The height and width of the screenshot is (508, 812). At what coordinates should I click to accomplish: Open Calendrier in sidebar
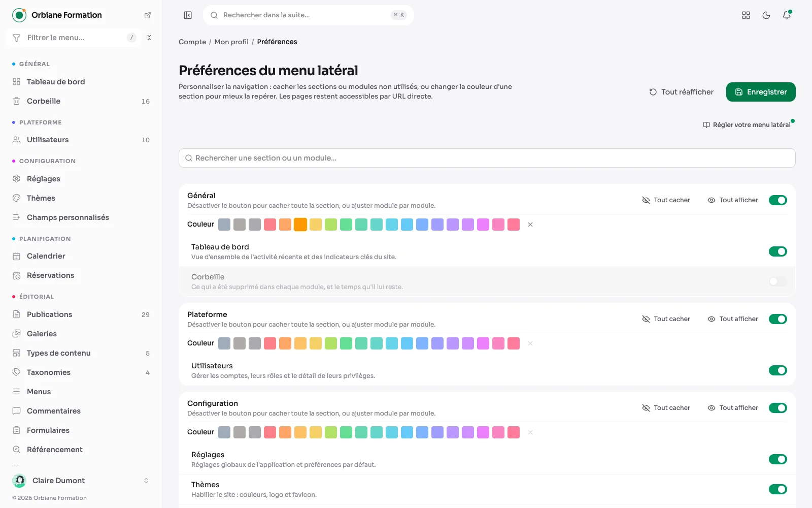(81, 256)
